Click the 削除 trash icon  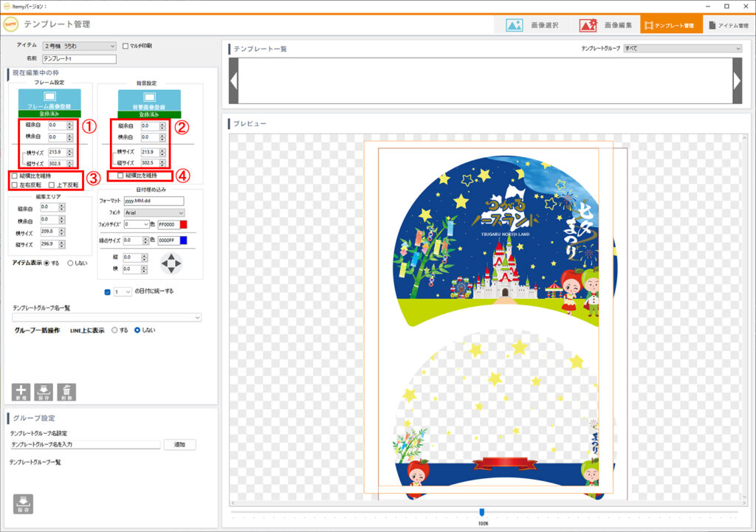[66, 392]
